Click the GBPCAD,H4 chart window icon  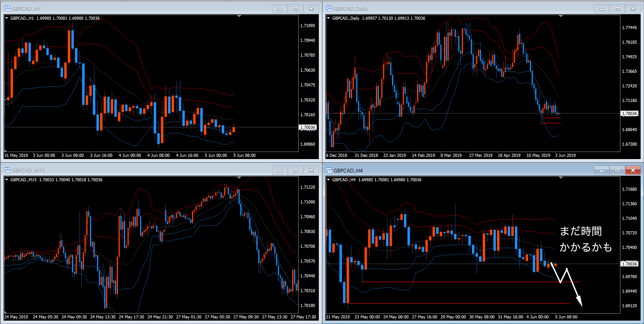(329, 171)
